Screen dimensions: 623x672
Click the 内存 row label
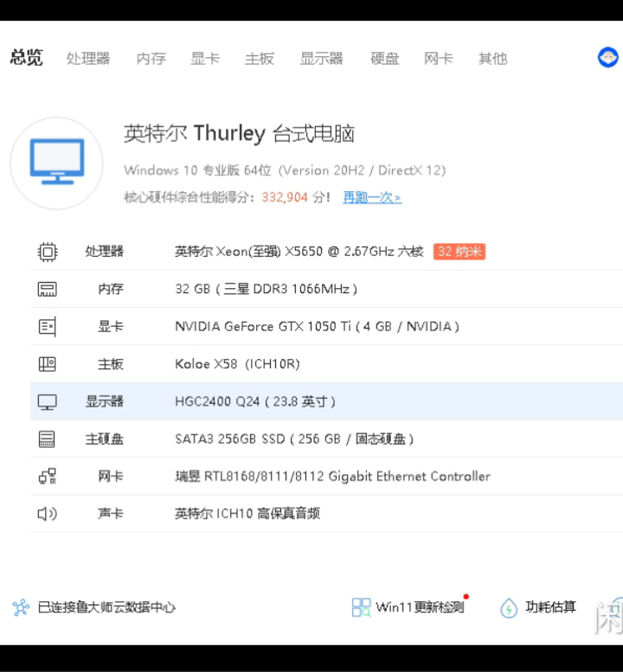[111, 289]
